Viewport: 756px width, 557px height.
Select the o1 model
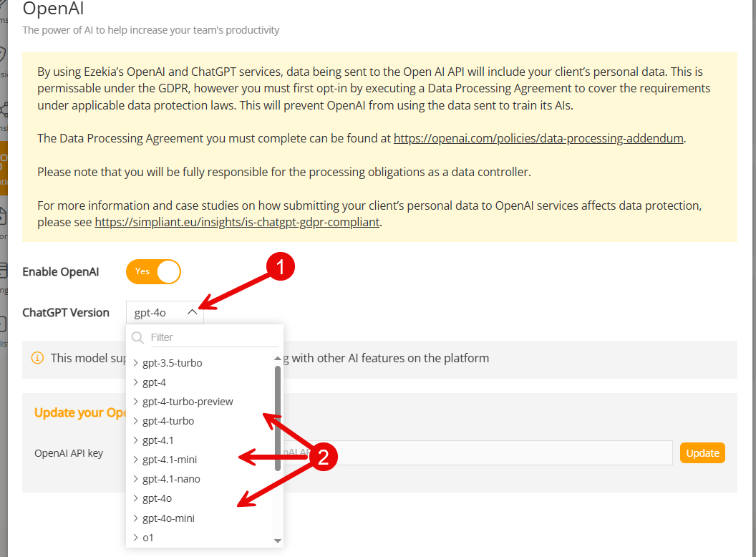[148, 538]
